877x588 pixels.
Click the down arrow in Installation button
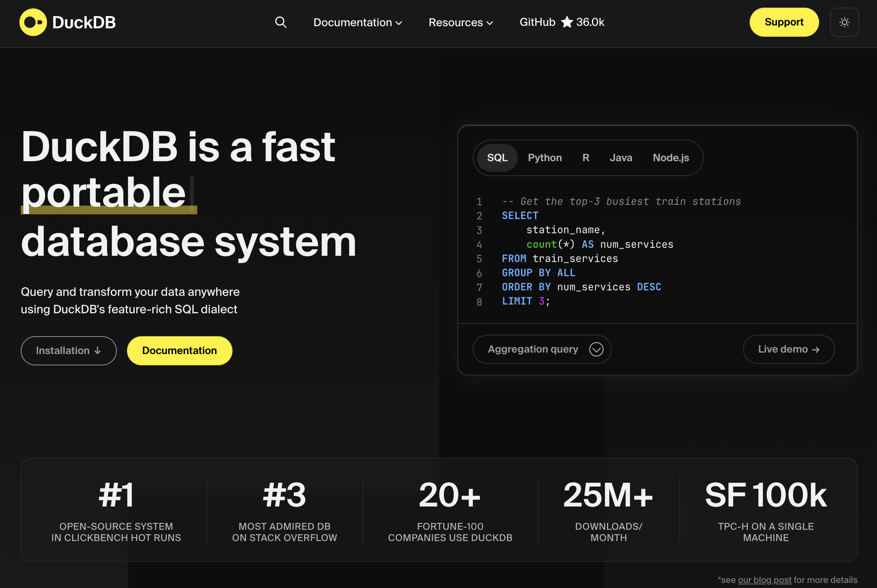click(98, 351)
